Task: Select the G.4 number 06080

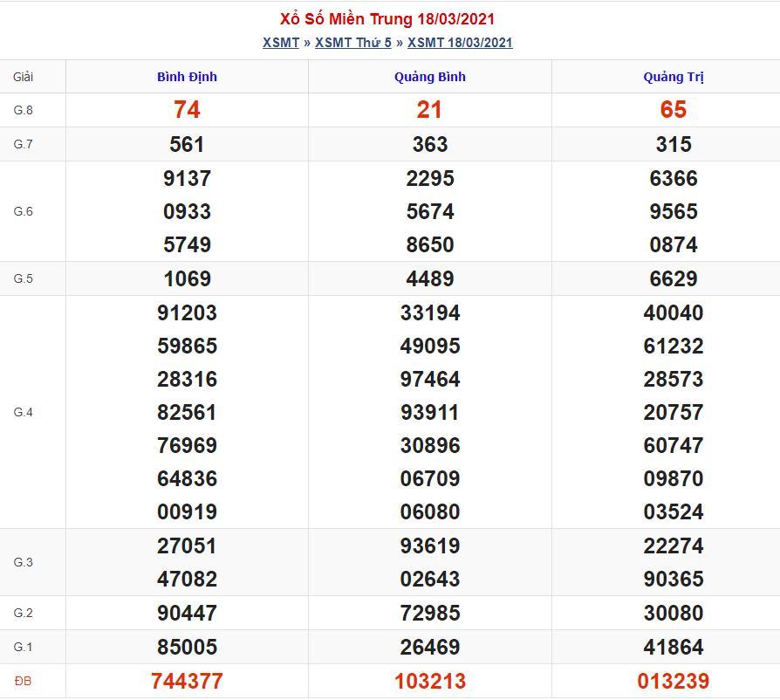Action: 430,511
